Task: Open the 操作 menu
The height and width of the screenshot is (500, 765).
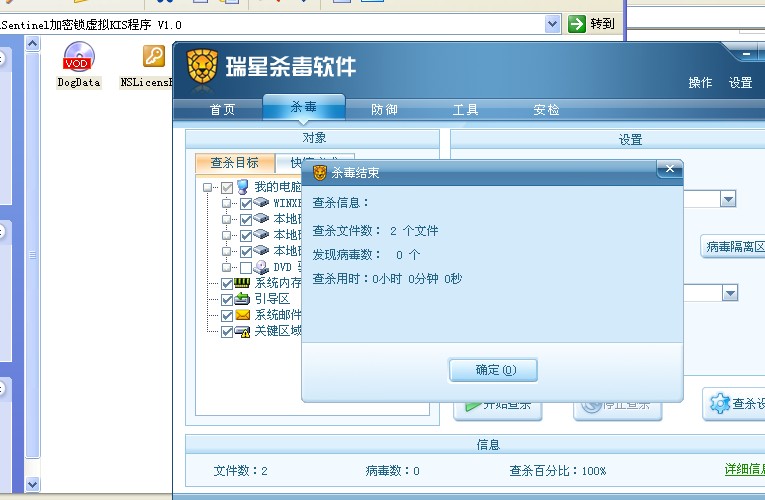Action: coord(700,83)
